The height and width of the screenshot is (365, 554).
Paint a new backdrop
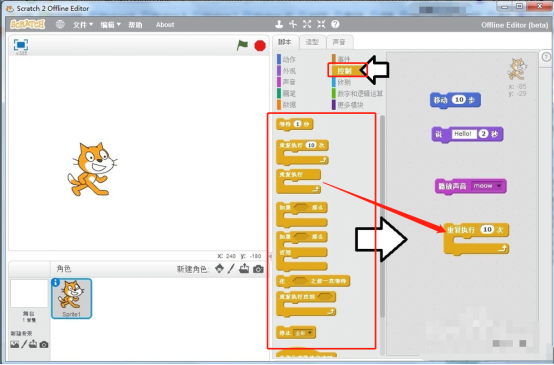24,344
